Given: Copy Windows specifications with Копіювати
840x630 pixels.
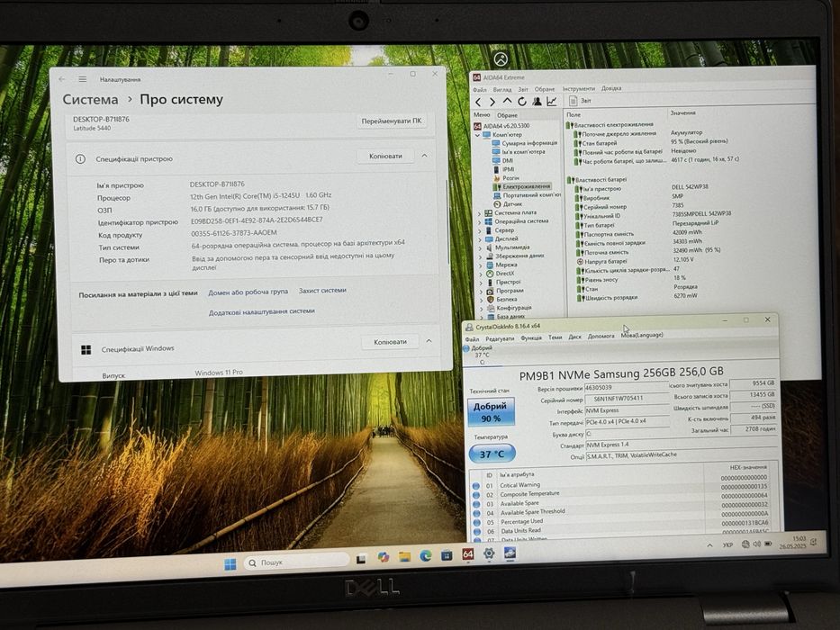Looking at the screenshot, I should click(390, 342).
